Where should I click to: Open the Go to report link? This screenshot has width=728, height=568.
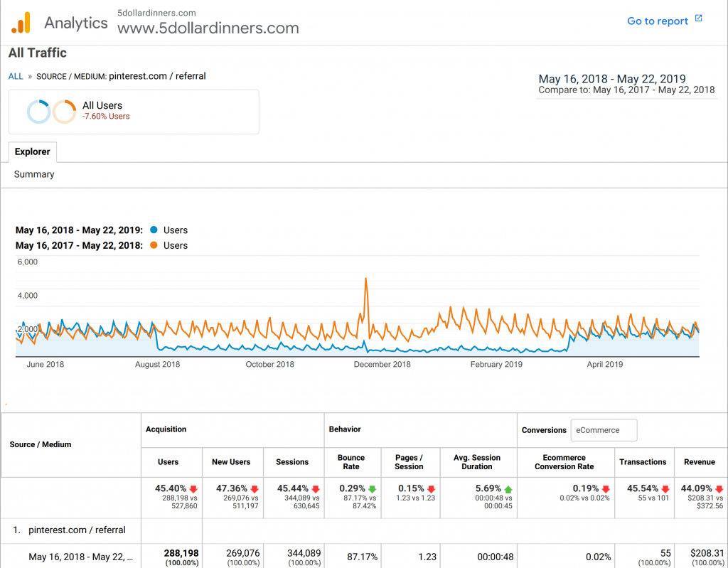tap(658, 21)
